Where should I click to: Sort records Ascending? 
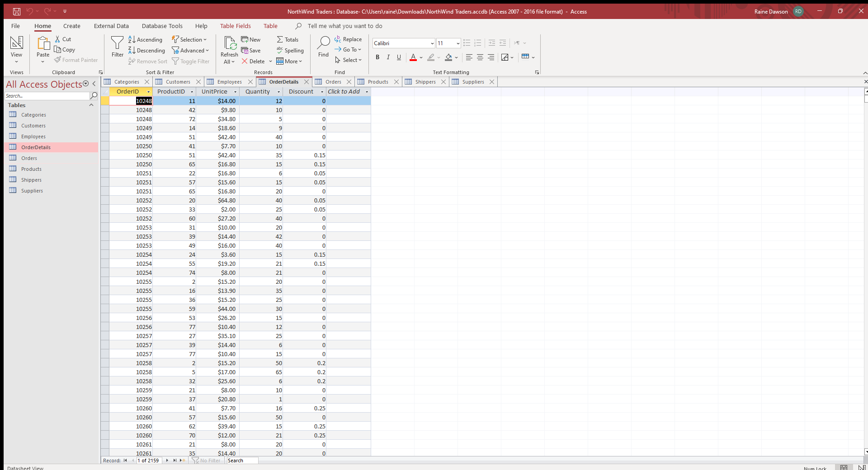(145, 40)
